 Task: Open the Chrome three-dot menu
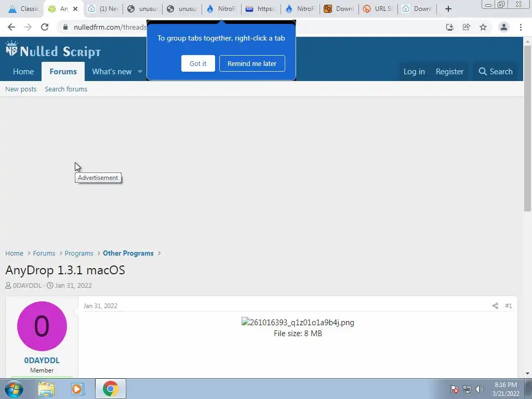click(521, 27)
